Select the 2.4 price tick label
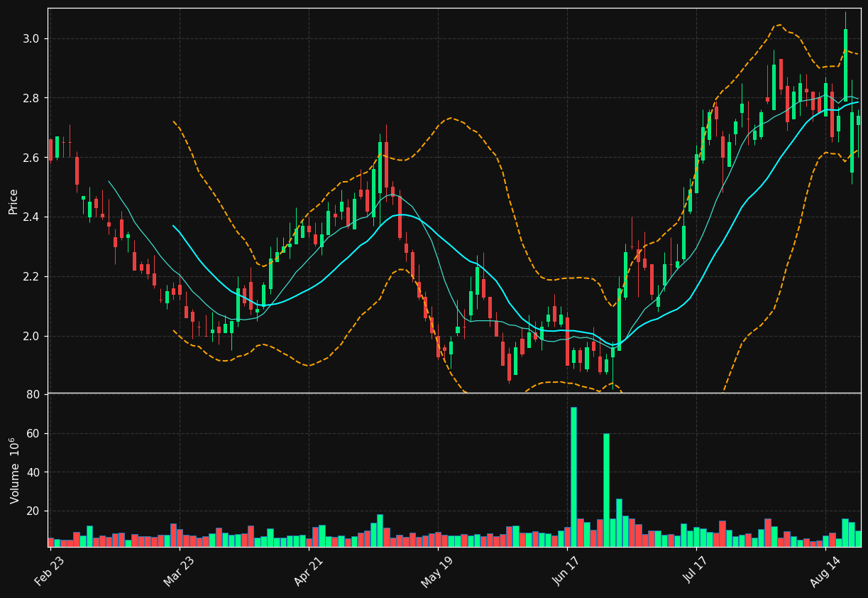This screenshot has height=598, width=868. click(x=31, y=217)
